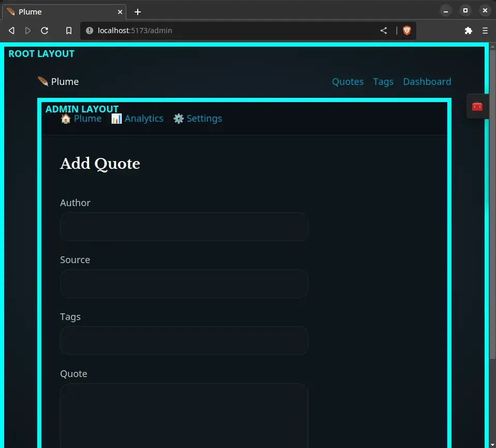Open the Tags nav link

(383, 82)
